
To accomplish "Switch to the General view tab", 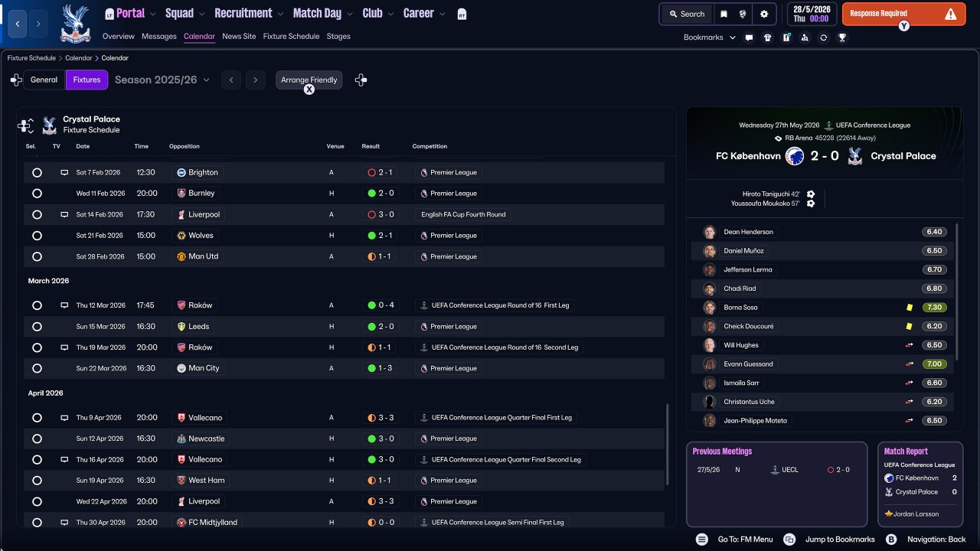I will 44,80.
